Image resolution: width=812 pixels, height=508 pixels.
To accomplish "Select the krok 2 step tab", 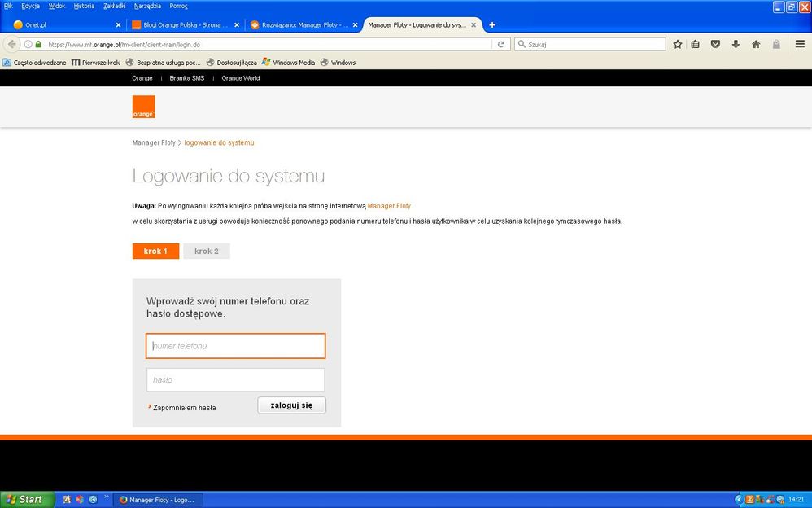I will click(206, 251).
